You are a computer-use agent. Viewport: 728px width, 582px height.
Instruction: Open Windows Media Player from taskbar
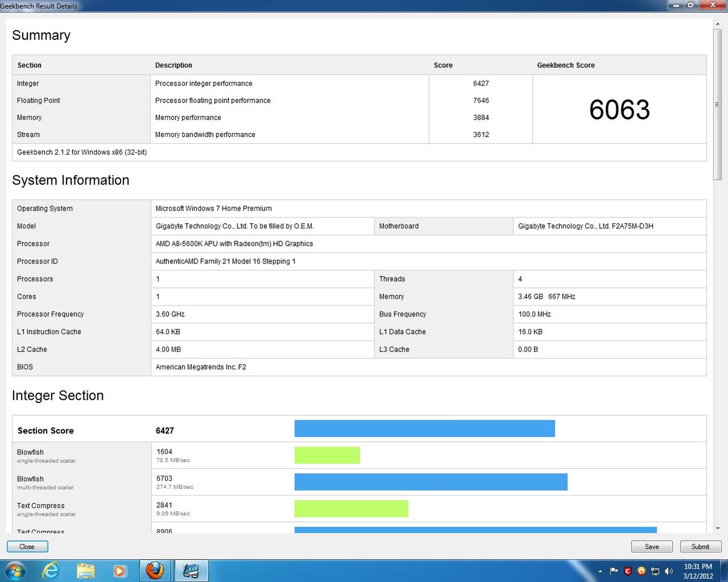point(120,571)
